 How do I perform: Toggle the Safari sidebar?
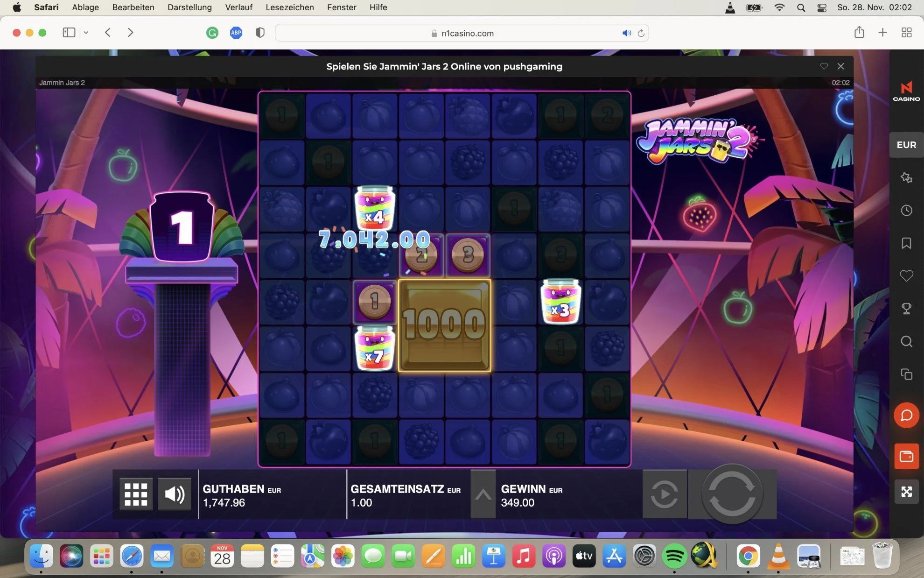[x=69, y=33]
